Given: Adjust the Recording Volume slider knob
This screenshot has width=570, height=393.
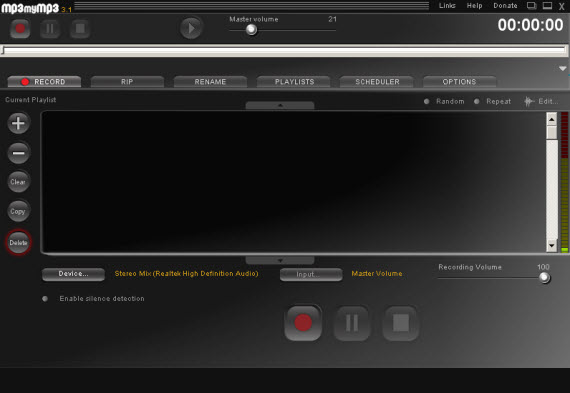Looking at the screenshot, I should pyautogui.click(x=544, y=277).
